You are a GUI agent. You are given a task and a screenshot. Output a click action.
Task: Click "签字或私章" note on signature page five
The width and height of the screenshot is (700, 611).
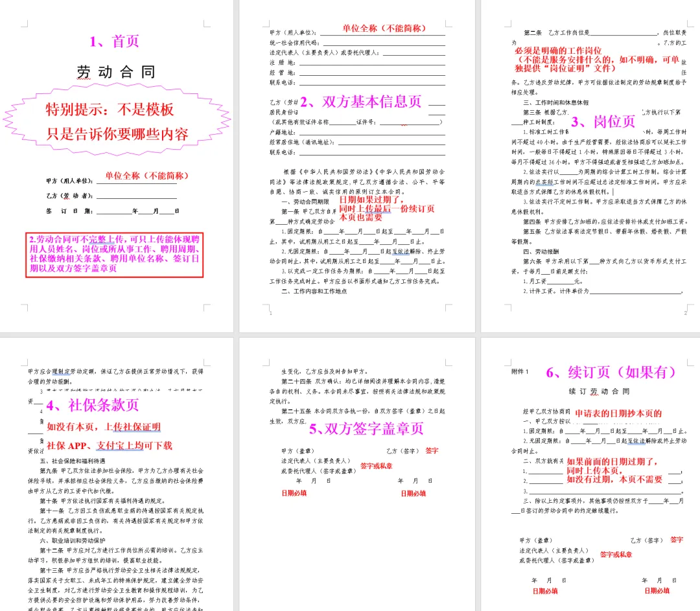tap(377, 466)
